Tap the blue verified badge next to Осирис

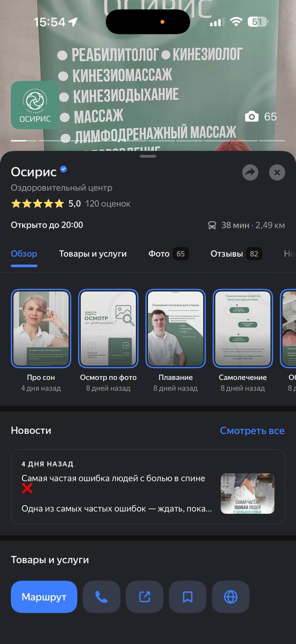pos(63,169)
